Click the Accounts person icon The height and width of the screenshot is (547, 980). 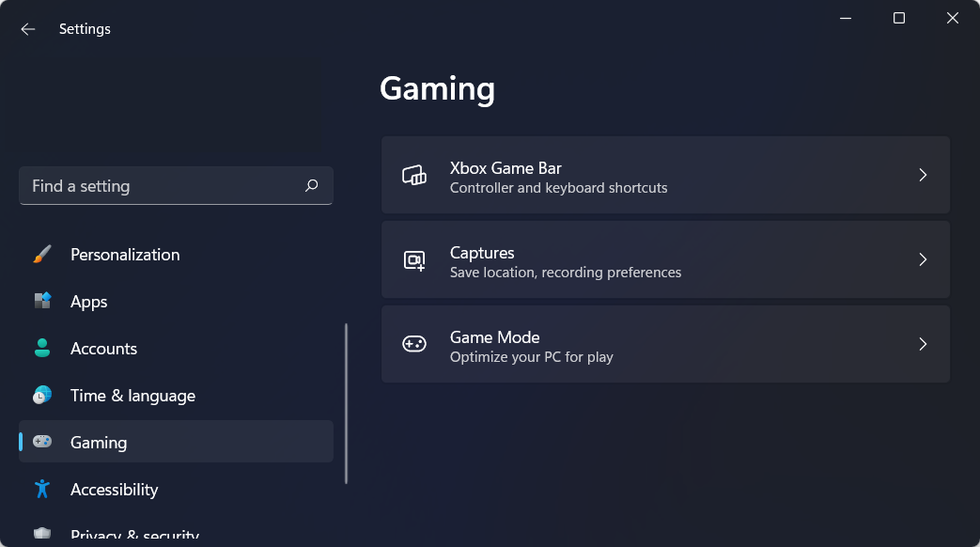click(42, 349)
